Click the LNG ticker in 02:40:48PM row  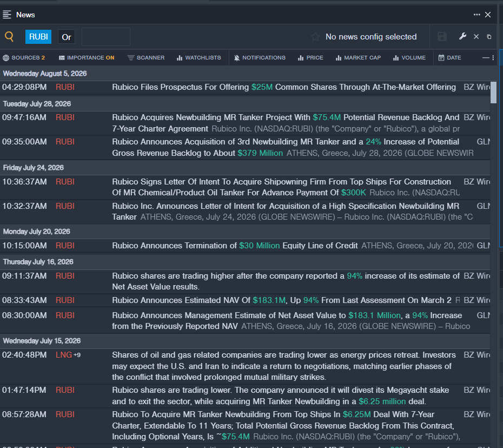[x=64, y=355]
